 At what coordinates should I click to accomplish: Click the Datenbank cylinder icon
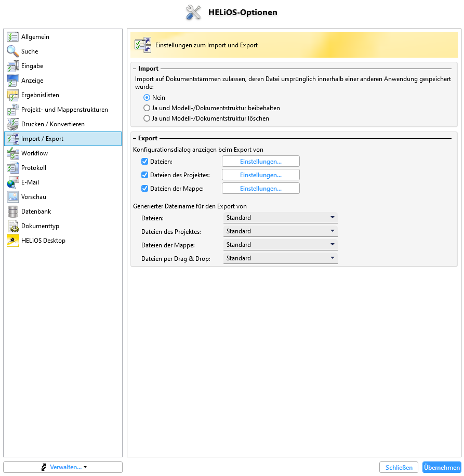[13, 211]
